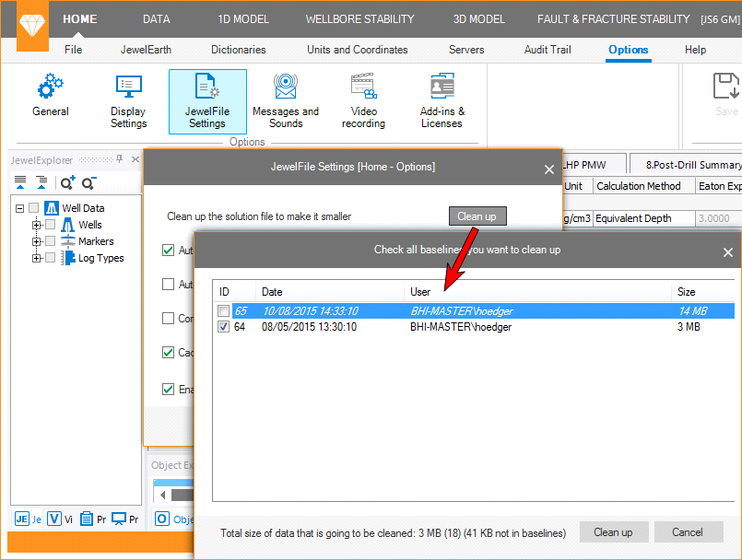
Task: Expand the Markers tree node
Action: (x=37, y=241)
